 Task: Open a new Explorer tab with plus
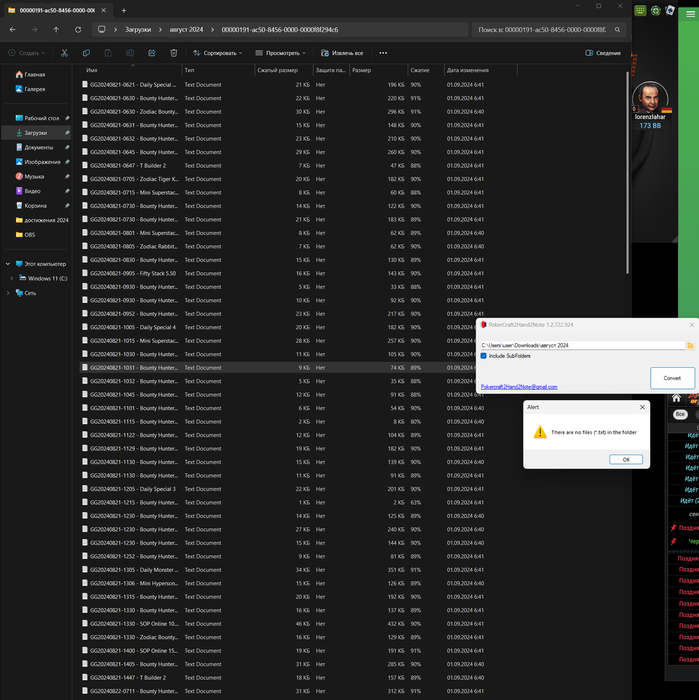[124, 10]
